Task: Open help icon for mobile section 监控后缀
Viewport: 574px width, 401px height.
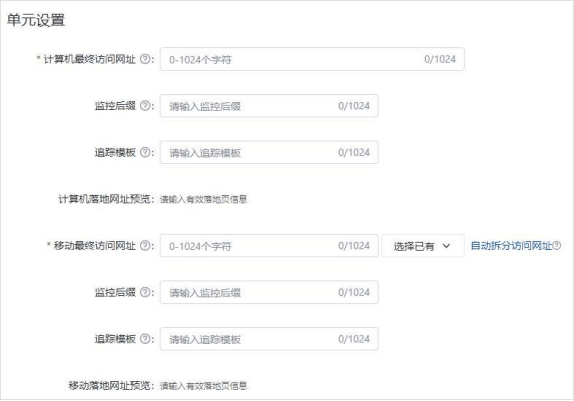Action: click(145, 292)
